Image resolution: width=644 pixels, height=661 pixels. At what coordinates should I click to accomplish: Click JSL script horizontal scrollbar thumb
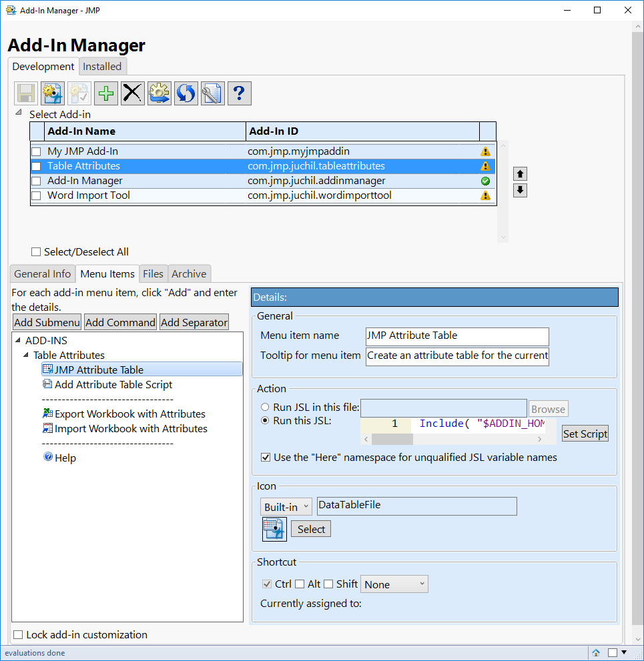click(392, 440)
